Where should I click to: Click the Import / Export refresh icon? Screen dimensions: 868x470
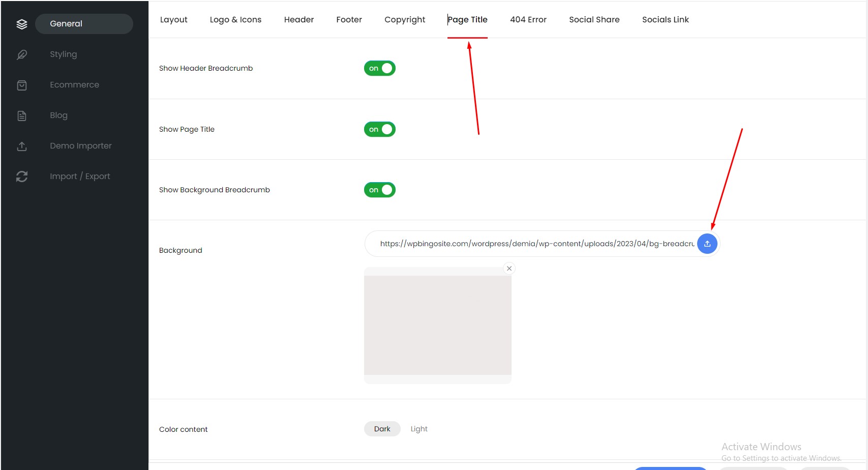pos(22,177)
